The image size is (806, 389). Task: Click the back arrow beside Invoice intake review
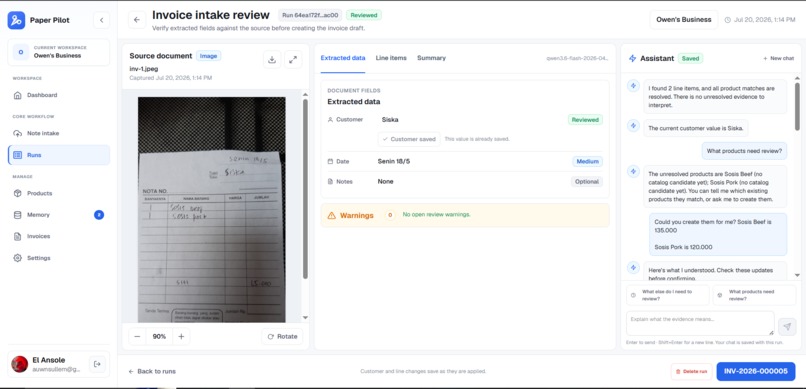137,20
